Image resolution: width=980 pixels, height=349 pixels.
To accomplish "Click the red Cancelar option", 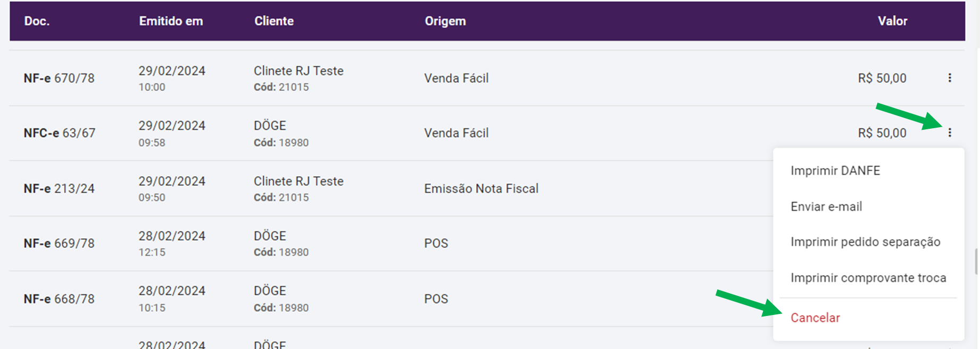I will click(815, 318).
